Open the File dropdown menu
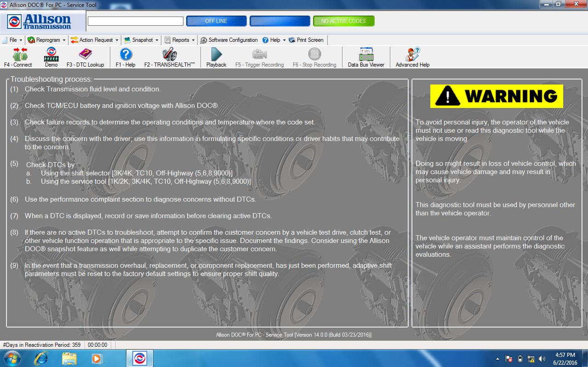Image resolution: width=588 pixels, height=367 pixels. (x=12, y=40)
